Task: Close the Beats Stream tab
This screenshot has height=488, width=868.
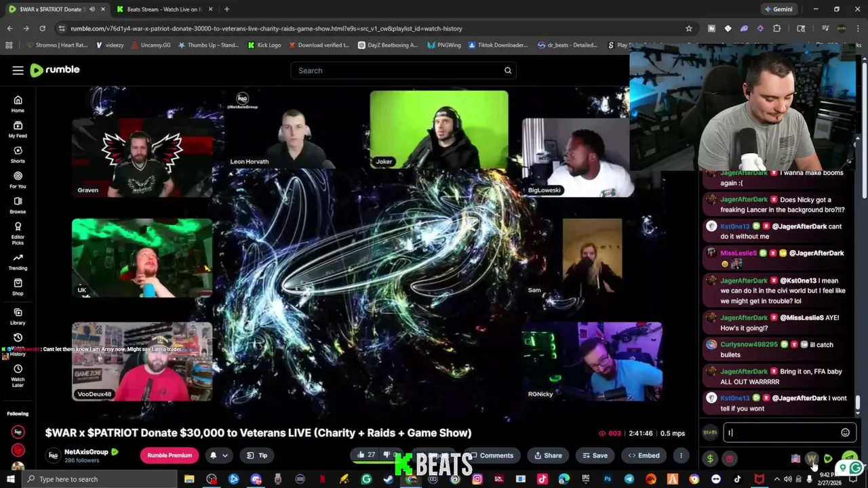Action: click(x=210, y=9)
